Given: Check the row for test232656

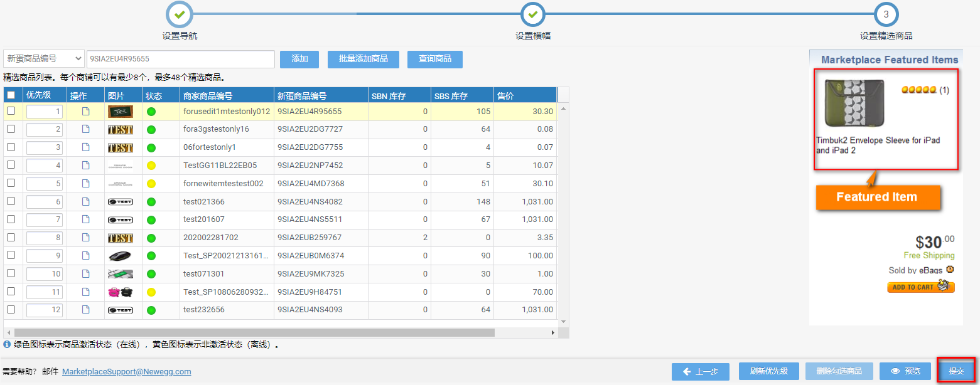Looking at the screenshot, I should tap(11, 310).
